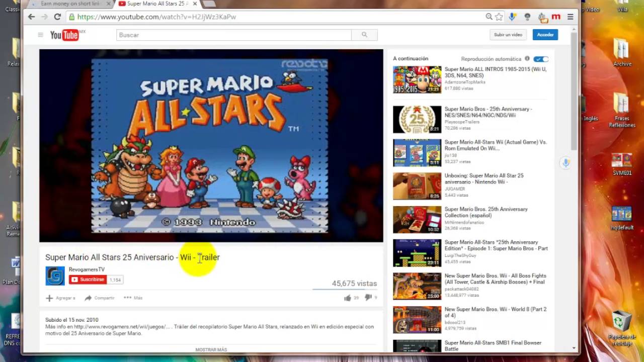644x362 pixels.
Task: Click into the Buscar search field
Action: click(233, 35)
